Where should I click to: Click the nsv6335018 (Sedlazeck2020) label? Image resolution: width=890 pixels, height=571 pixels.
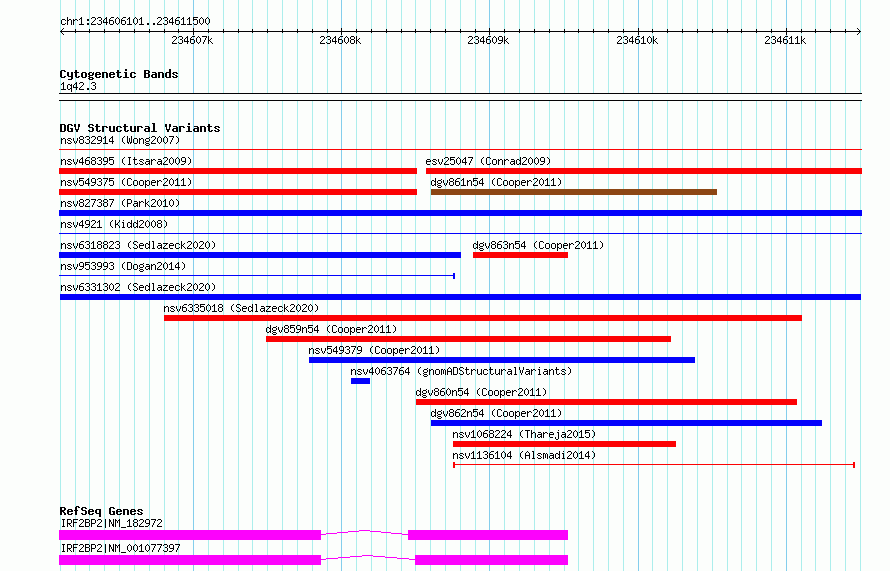pos(241,308)
